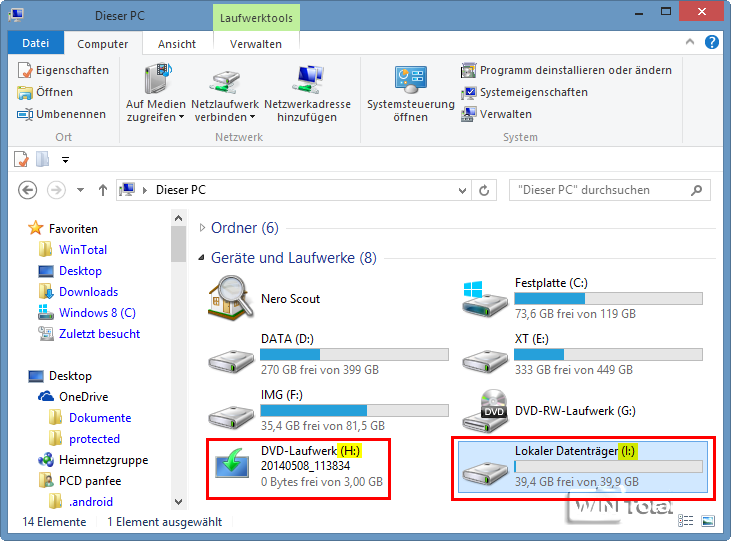
Task: Open Downloads in the navigation pane
Action: click(x=89, y=291)
